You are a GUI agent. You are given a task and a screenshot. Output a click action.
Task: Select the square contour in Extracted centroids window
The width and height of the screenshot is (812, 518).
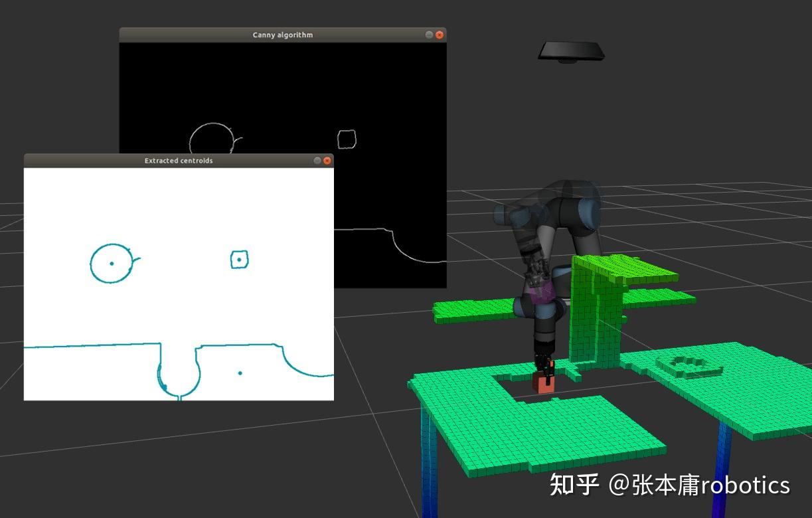coord(238,259)
